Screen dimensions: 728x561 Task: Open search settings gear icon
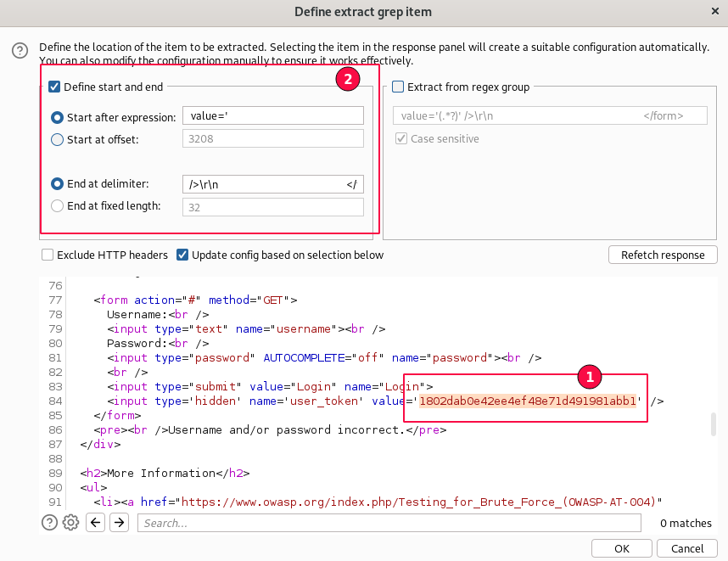[x=71, y=523]
